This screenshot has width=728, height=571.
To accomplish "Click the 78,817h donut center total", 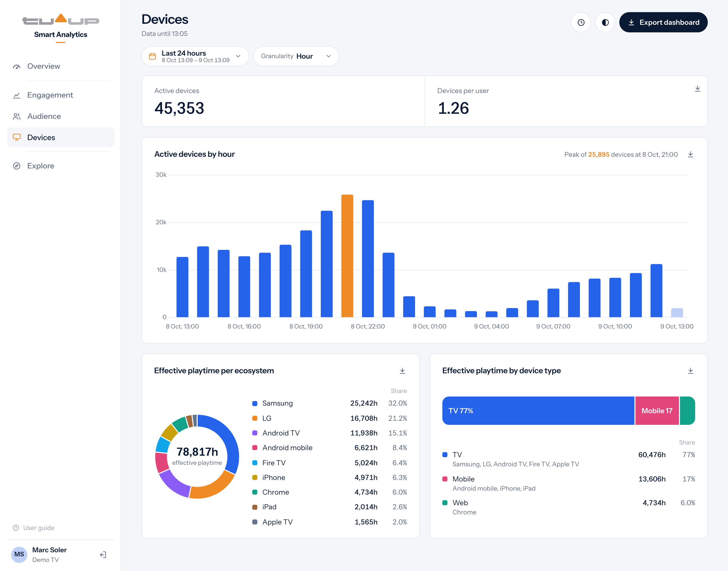I will point(197,452).
